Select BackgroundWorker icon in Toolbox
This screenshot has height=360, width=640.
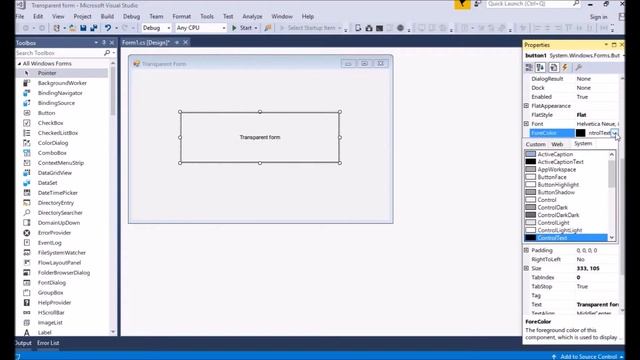(x=27, y=83)
